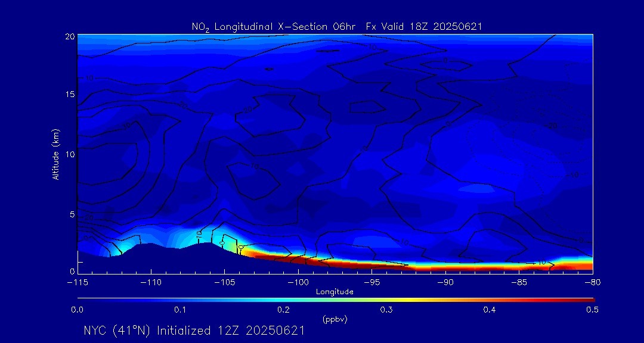644x343 pixels.
Task: Click the 'Altitude (km)' axis label
Action: (x=55, y=154)
